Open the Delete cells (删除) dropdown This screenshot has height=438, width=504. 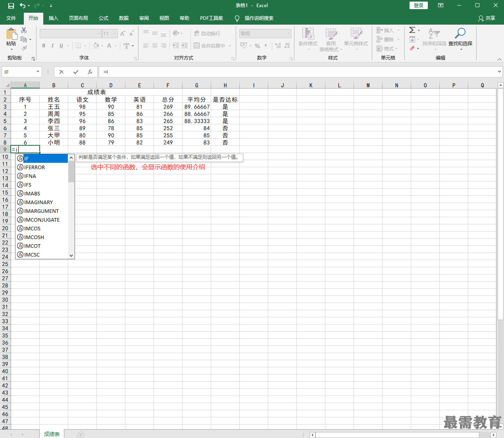click(x=388, y=39)
